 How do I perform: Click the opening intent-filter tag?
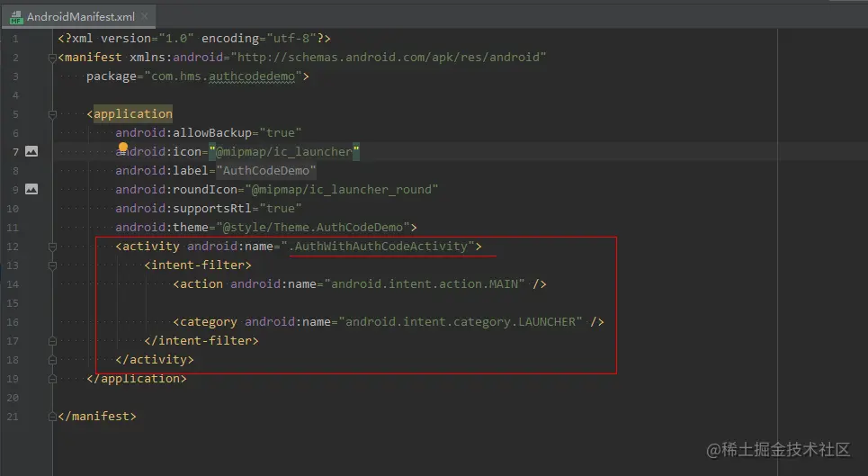pyautogui.click(x=198, y=265)
